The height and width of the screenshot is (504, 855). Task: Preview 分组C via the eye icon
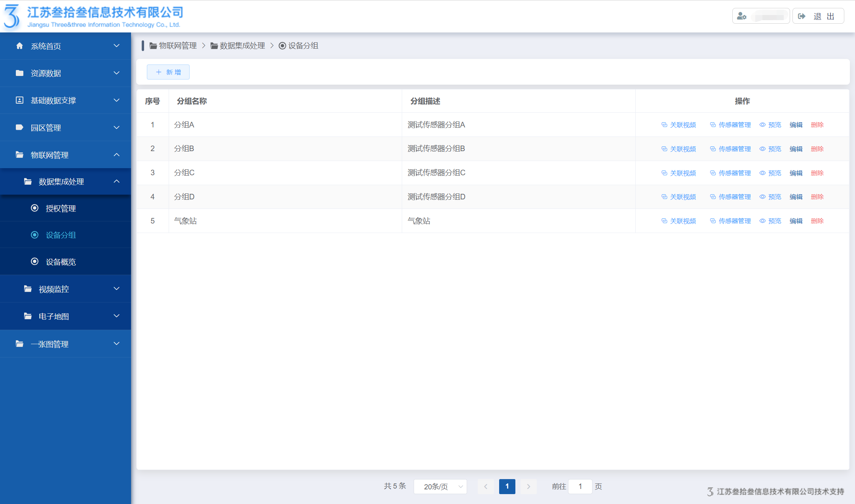pos(762,173)
